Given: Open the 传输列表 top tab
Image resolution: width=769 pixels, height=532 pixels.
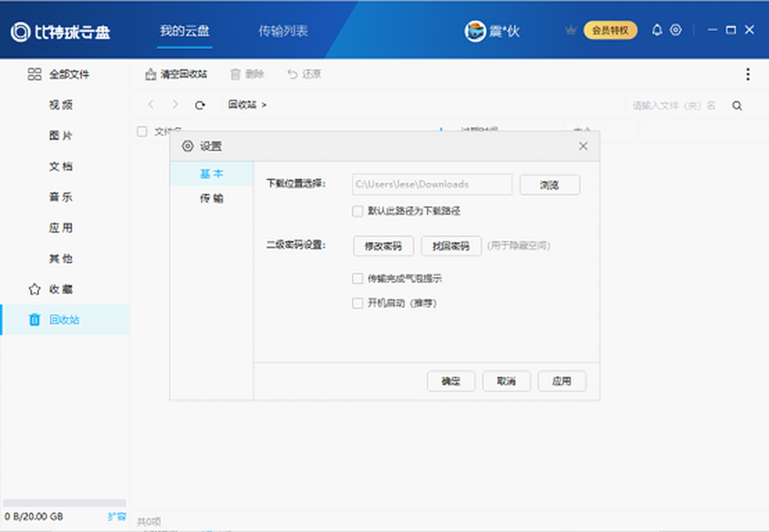Looking at the screenshot, I should coord(283,31).
